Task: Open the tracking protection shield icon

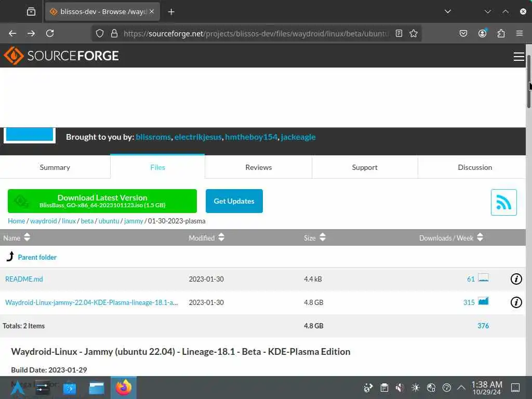Action: tap(99, 33)
